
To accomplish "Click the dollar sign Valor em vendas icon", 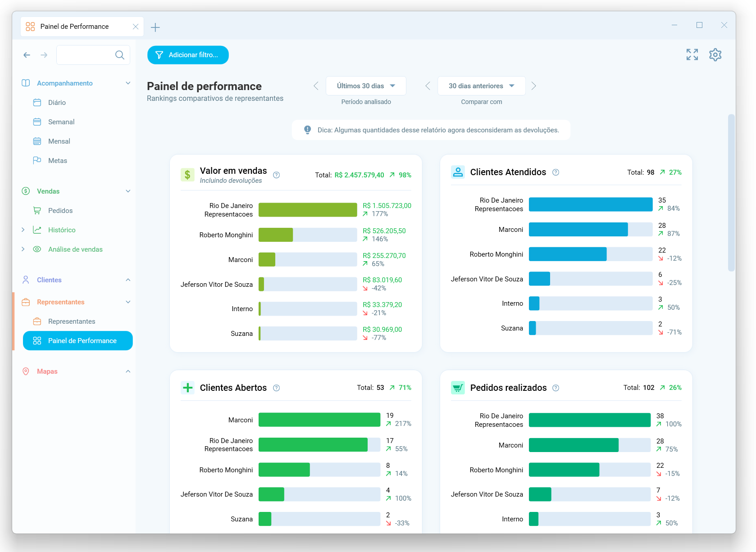I will tap(187, 175).
